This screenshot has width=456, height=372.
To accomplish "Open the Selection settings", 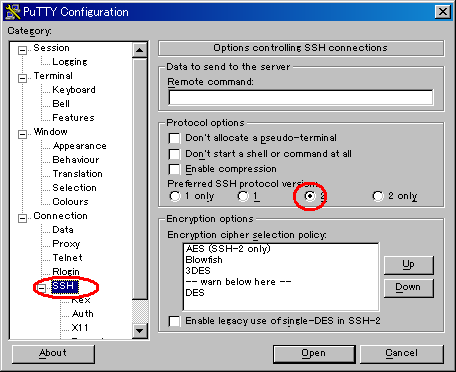I will coord(74,188).
